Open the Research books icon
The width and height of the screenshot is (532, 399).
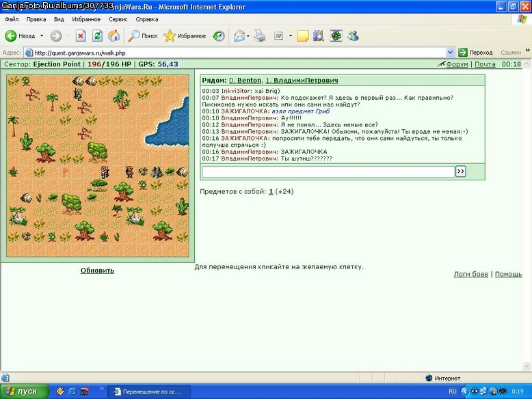[319, 36]
